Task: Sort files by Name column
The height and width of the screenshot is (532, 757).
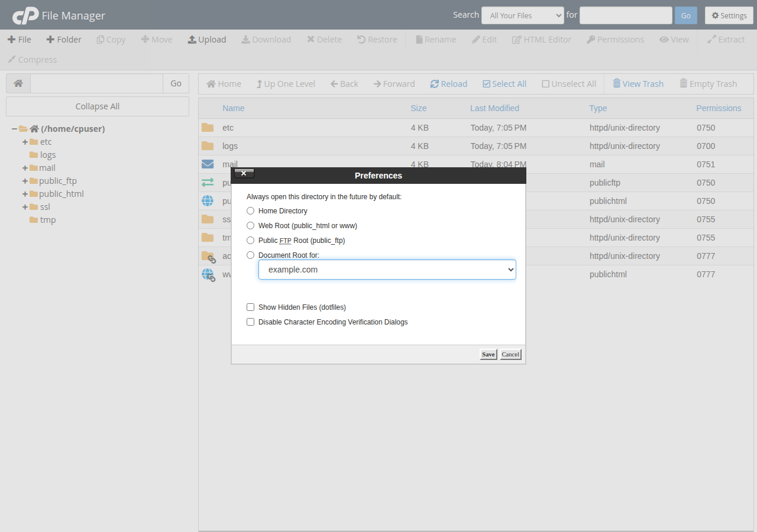Action: click(234, 108)
